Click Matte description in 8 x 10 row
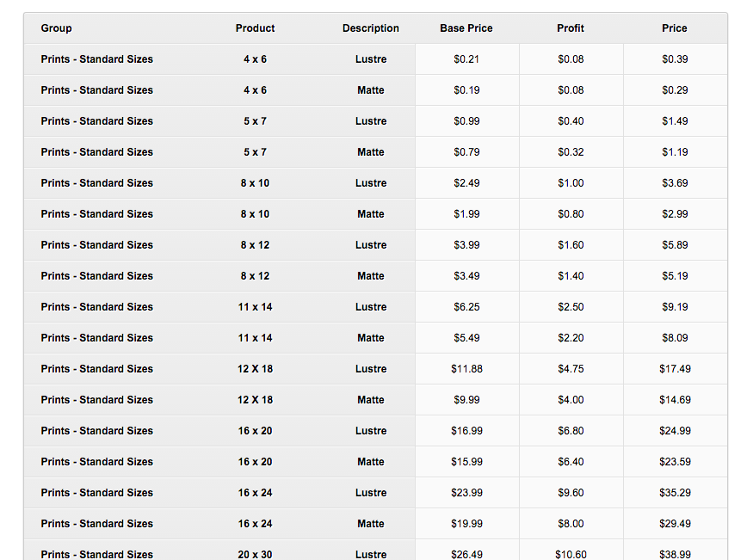The width and height of the screenshot is (747, 560). [x=371, y=214]
